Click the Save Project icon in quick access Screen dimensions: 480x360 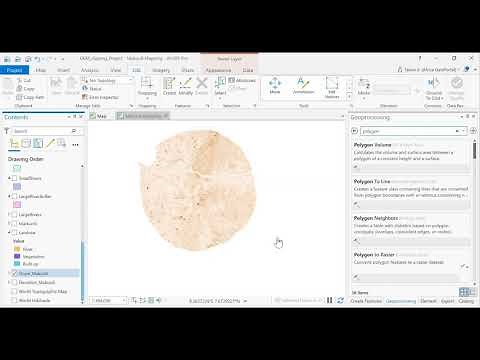[x=28, y=59]
